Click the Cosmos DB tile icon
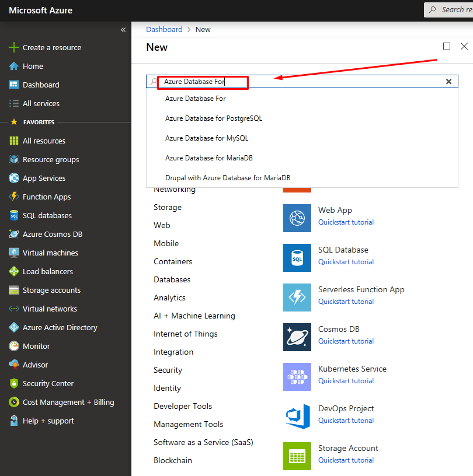 click(297, 337)
